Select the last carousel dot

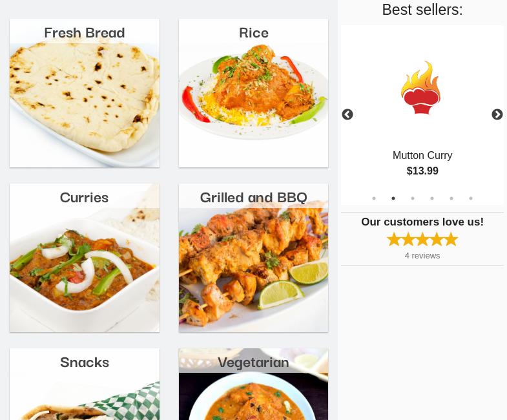tap(471, 198)
